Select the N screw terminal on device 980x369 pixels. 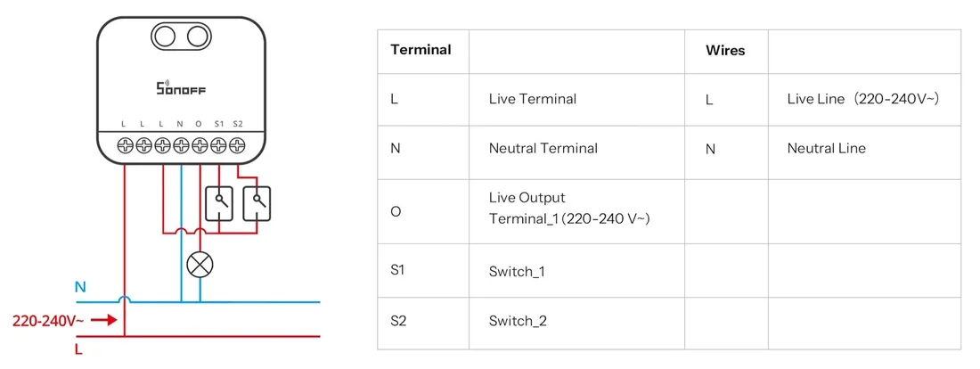point(181,145)
